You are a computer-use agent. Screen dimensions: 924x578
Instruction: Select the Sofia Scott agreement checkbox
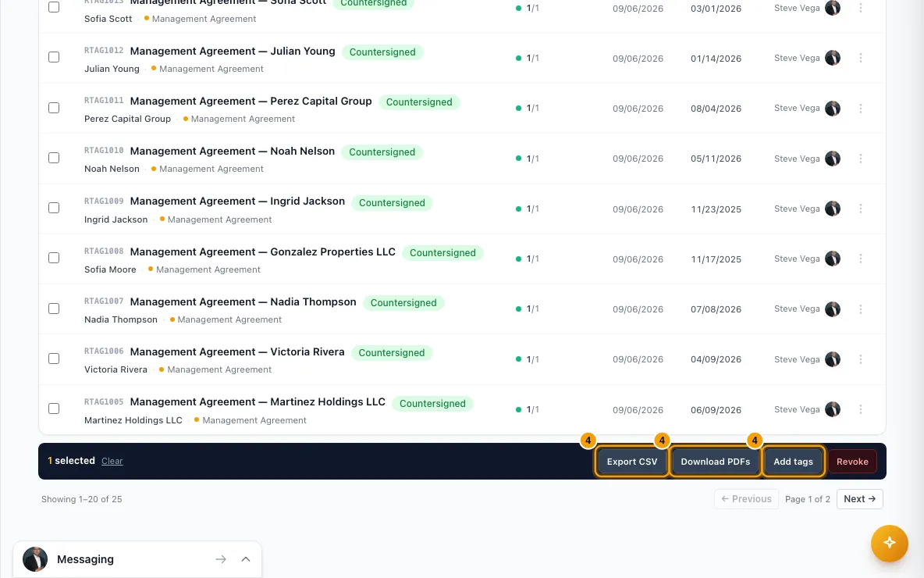(54, 7)
